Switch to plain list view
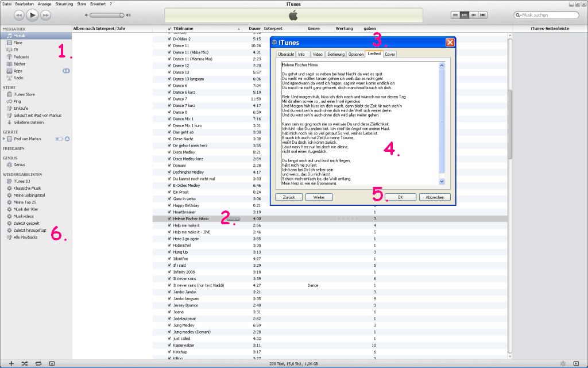588x368 pixels. (455, 15)
